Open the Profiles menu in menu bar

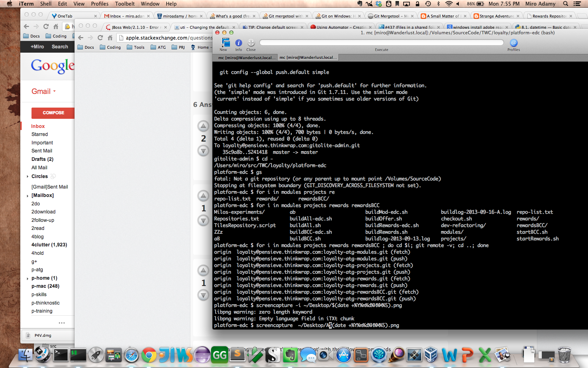pyautogui.click(x=100, y=4)
